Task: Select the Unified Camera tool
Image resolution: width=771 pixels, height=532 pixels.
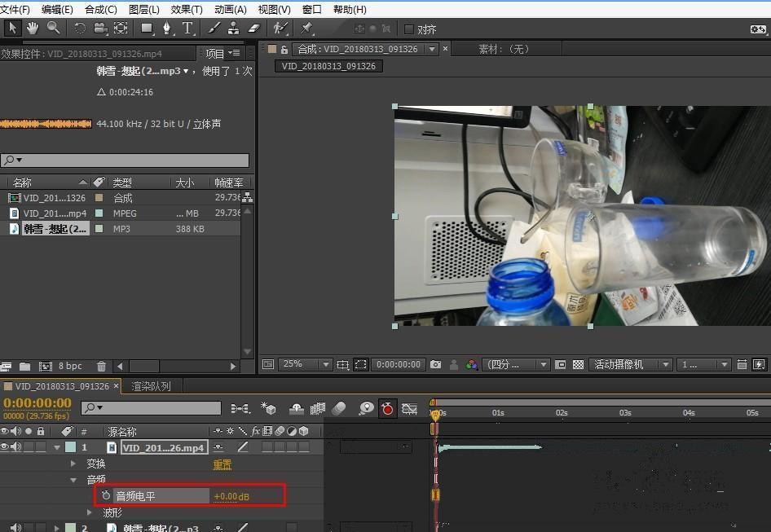Action: coord(100,29)
